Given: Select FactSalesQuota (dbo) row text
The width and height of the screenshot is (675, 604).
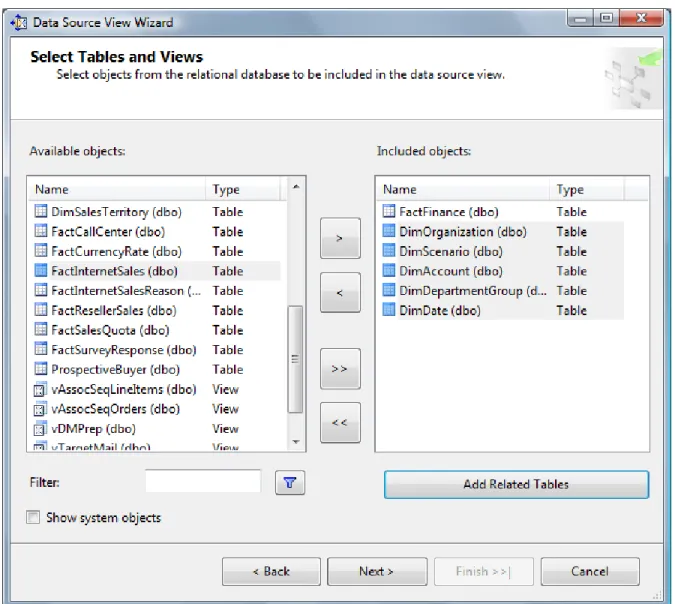Looking at the screenshot, I should pos(110,330).
